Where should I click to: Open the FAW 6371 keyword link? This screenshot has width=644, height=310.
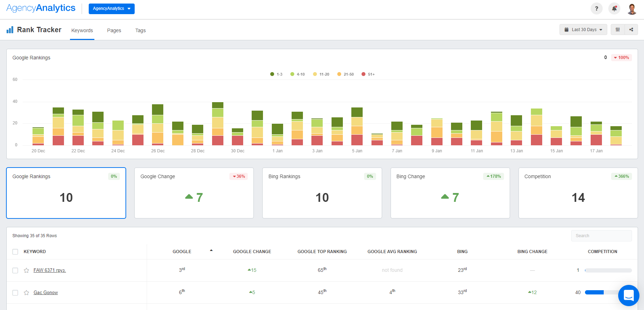[x=49, y=270]
